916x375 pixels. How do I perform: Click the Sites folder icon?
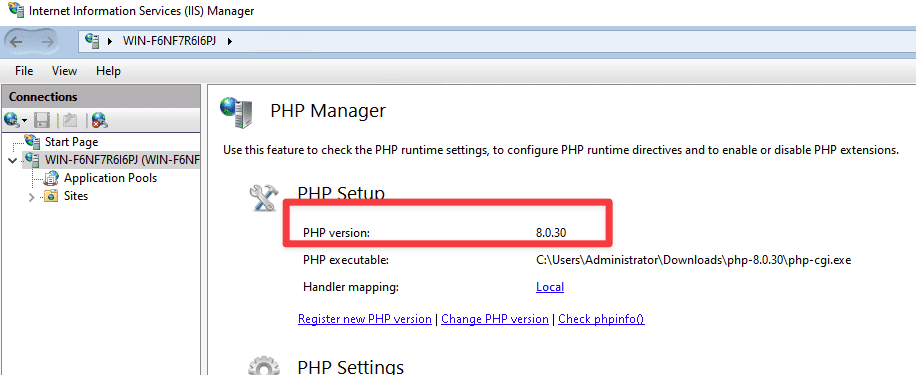tap(51, 196)
